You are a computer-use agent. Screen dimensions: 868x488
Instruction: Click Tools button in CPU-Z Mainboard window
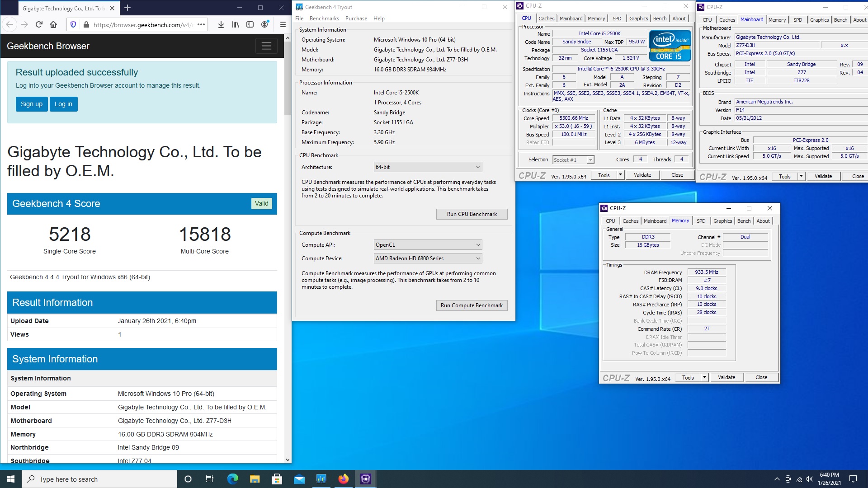[x=784, y=176]
